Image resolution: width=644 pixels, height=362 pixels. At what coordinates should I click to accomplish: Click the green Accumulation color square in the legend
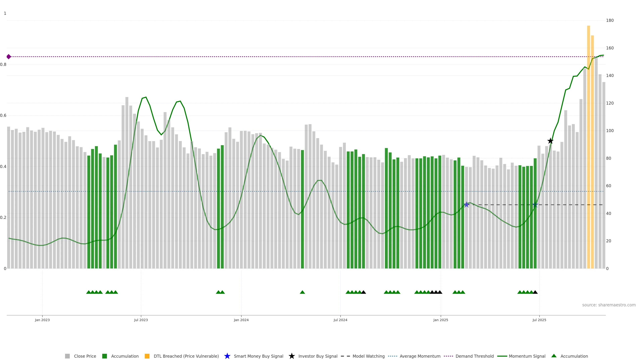coord(104,356)
